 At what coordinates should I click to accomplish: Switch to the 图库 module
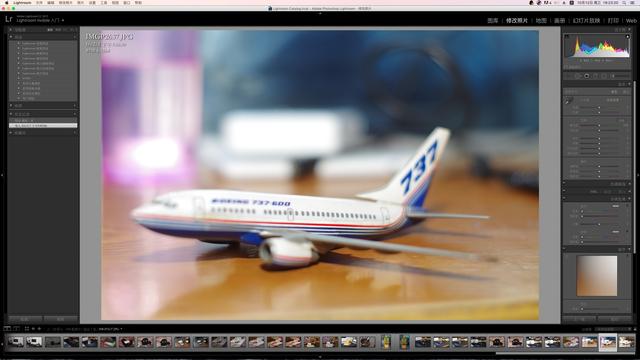point(493,20)
